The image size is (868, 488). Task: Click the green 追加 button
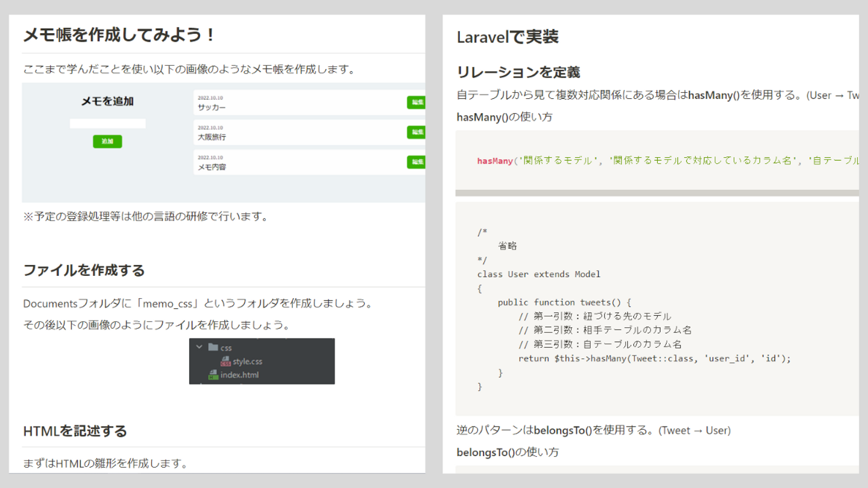point(107,142)
